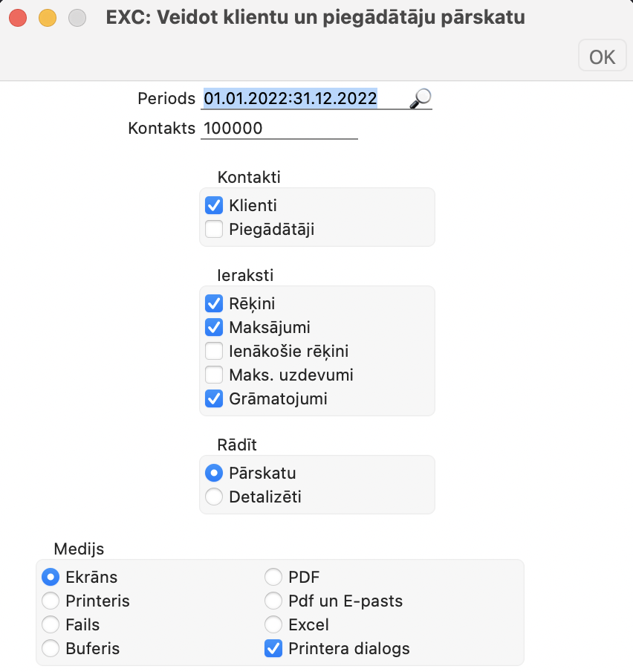The height and width of the screenshot is (672, 633).
Task: Uncheck the Rēķini checkbox
Action: click(214, 303)
